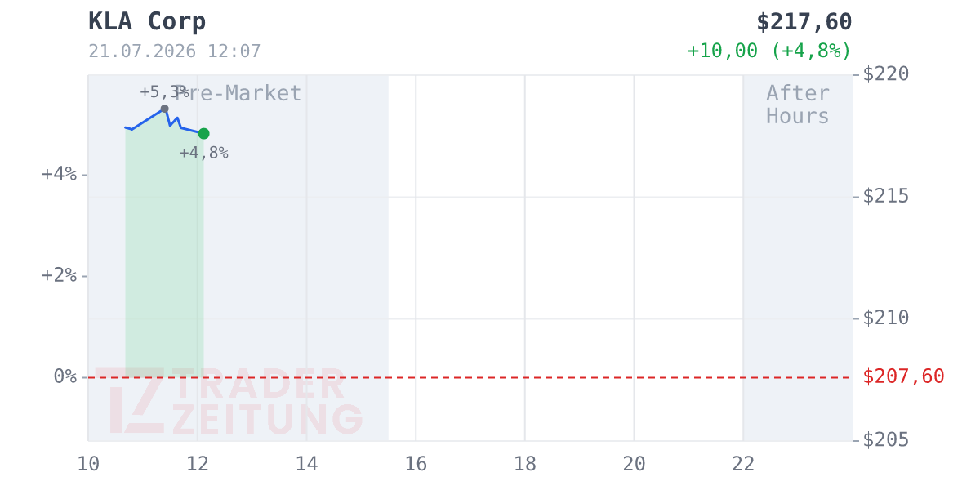This screenshot has width=980, height=490.
Task: Click the After Hours zone label
Action: (x=798, y=105)
